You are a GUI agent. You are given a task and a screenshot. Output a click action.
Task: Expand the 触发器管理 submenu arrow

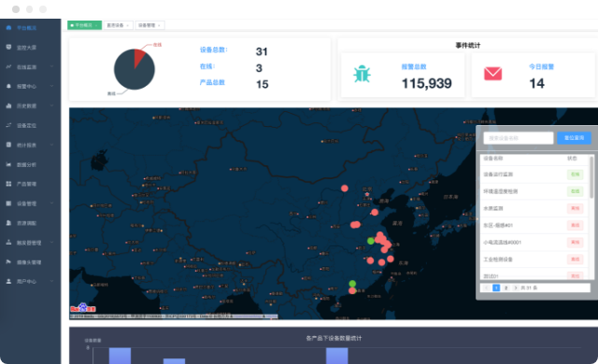pyautogui.click(x=52, y=242)
